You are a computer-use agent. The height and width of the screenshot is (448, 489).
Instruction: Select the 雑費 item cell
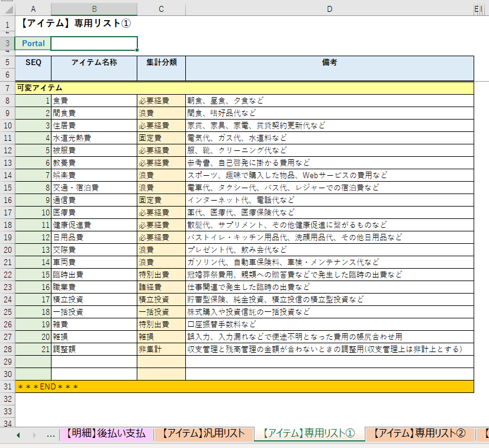point(94,324)
